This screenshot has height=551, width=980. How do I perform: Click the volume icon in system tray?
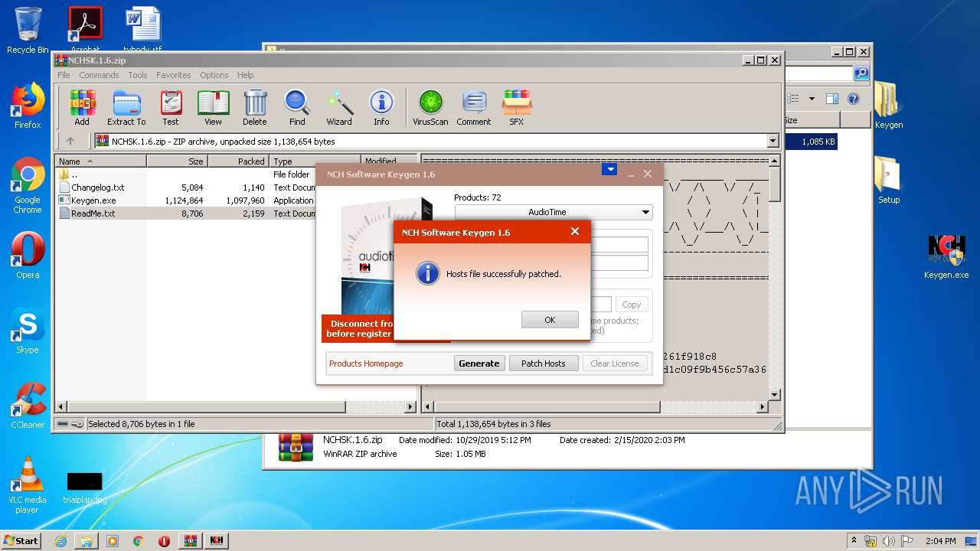coord(889,541)
